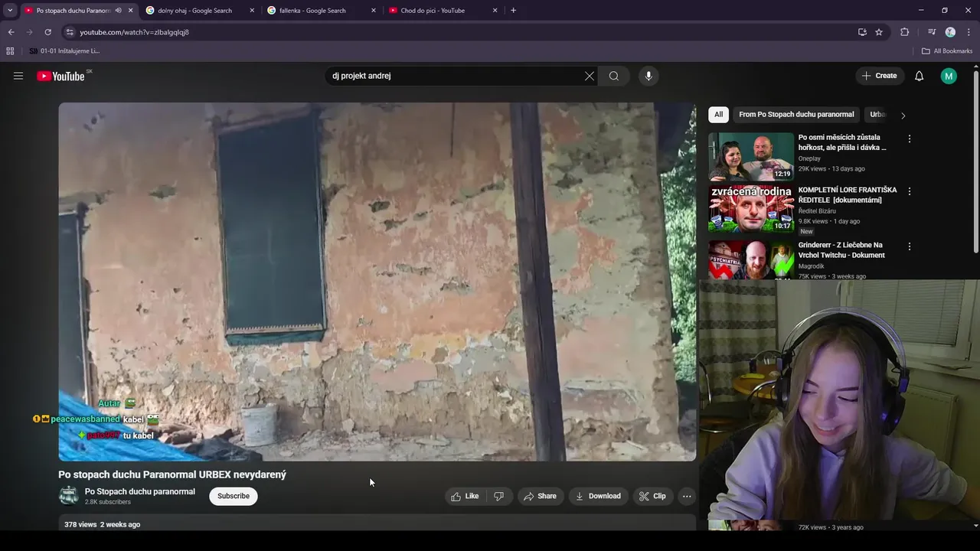The image size is (980, 551).
Task: Play the Po osmi měsících thumbnail
Action: click(751, 156)
